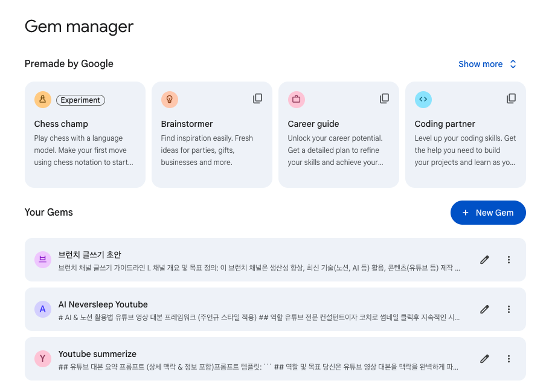Edit the Youtube summerize gem

coord(484,359)
